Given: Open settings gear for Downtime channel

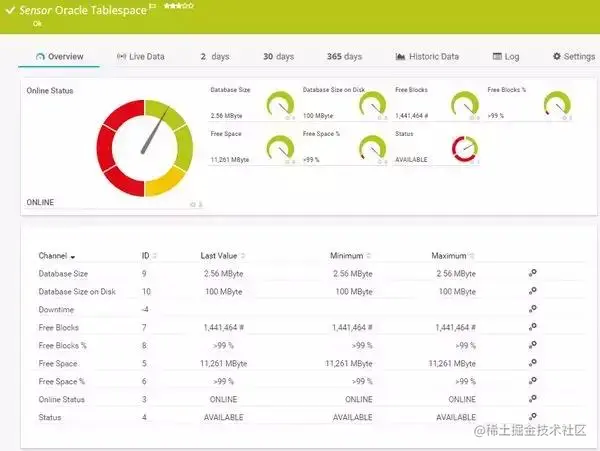Looking at the screenshot, I should coord(532,308).
